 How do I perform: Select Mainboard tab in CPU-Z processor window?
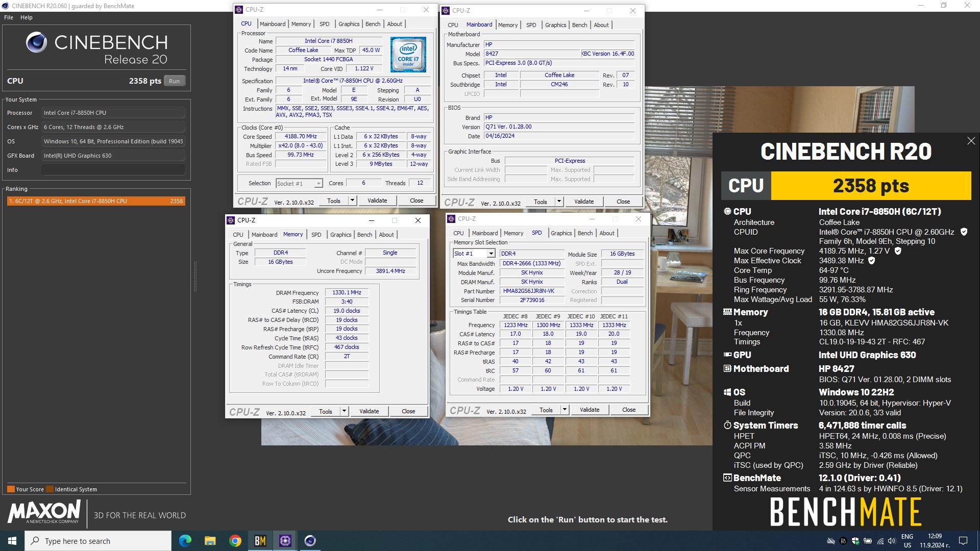click(273, 24)
